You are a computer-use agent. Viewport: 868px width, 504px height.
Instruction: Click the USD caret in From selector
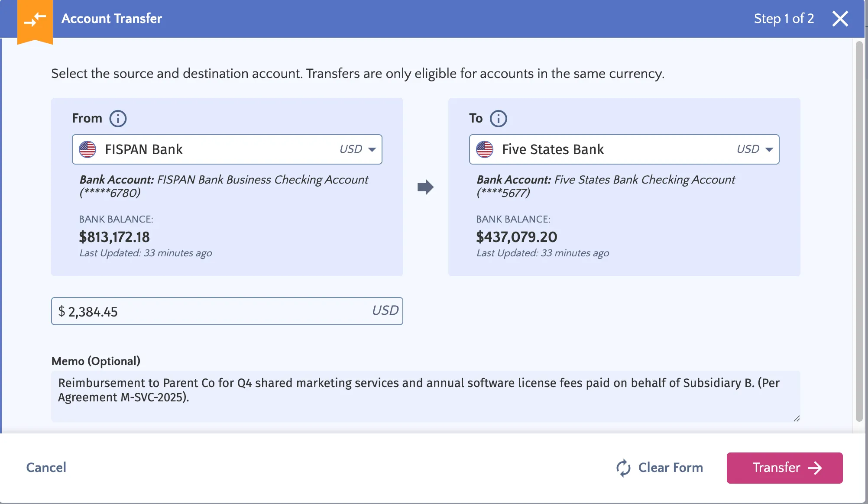pos(372,149)
